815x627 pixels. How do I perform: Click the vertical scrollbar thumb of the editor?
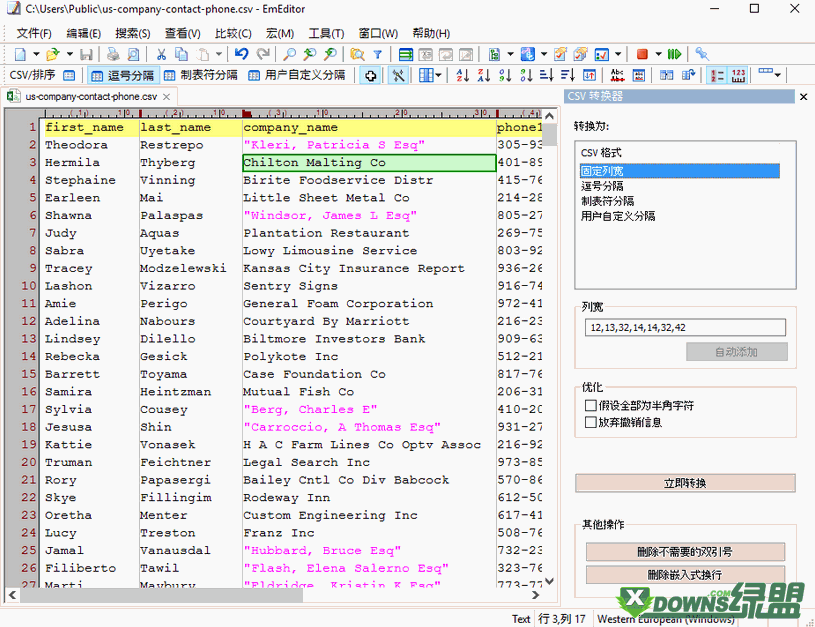(549, 135)
